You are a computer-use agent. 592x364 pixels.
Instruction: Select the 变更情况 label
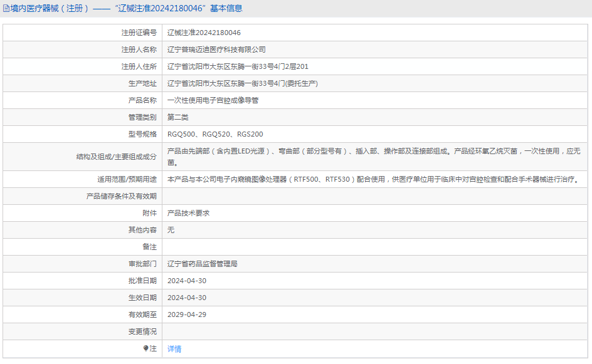click(x=142, y=331)
